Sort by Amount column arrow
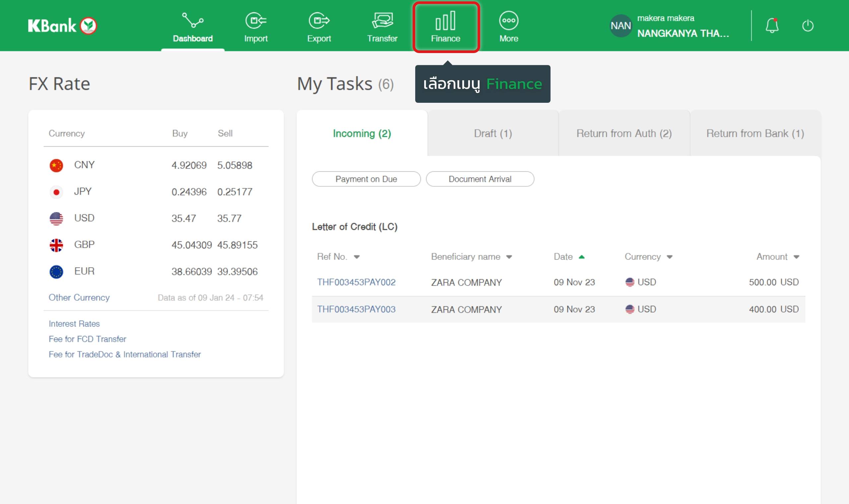The height and width of the screenshot is (504, 849). [x=796, y=257]
